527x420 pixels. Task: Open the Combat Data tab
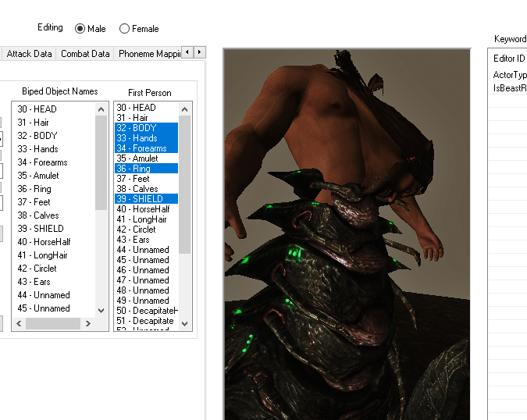85,54
